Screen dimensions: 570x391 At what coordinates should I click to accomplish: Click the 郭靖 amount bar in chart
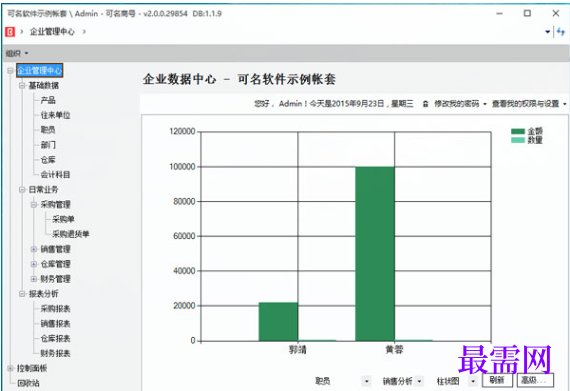click(x=278, y=322)
